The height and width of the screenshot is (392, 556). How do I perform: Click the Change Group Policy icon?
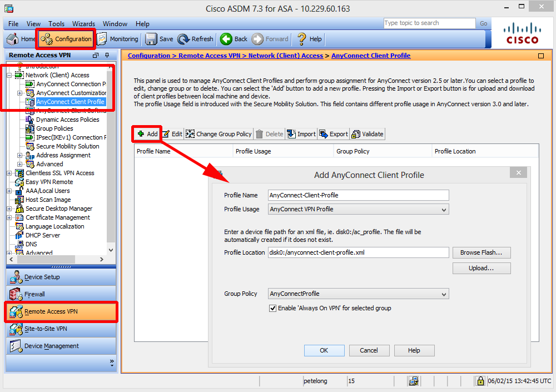[x=190, y=134]
